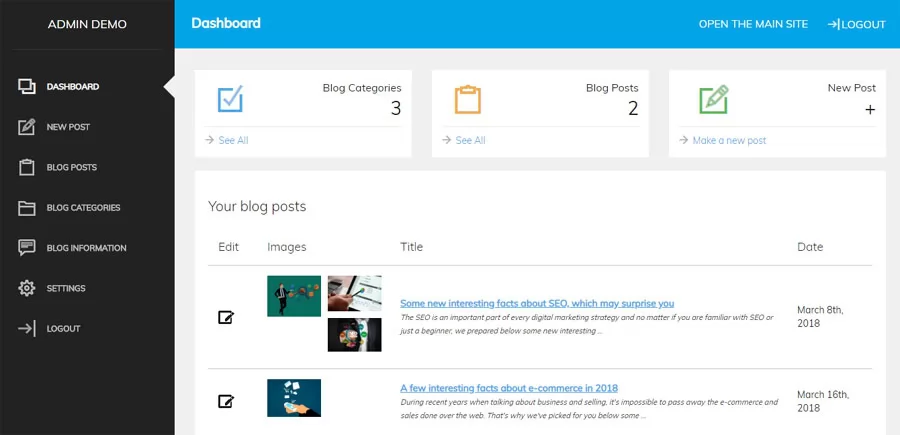Select Blog Information in the sidebar
Viewport: 900px width, 435px height.
[87, 248]
